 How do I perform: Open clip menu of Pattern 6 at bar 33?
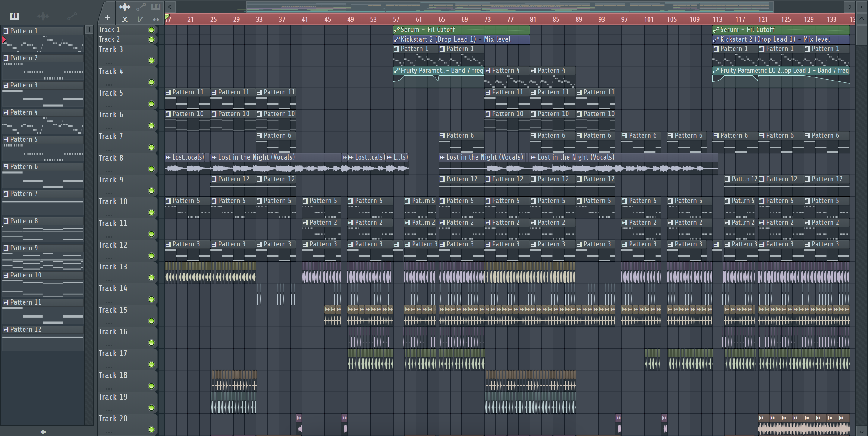click(x=259, y=136)
